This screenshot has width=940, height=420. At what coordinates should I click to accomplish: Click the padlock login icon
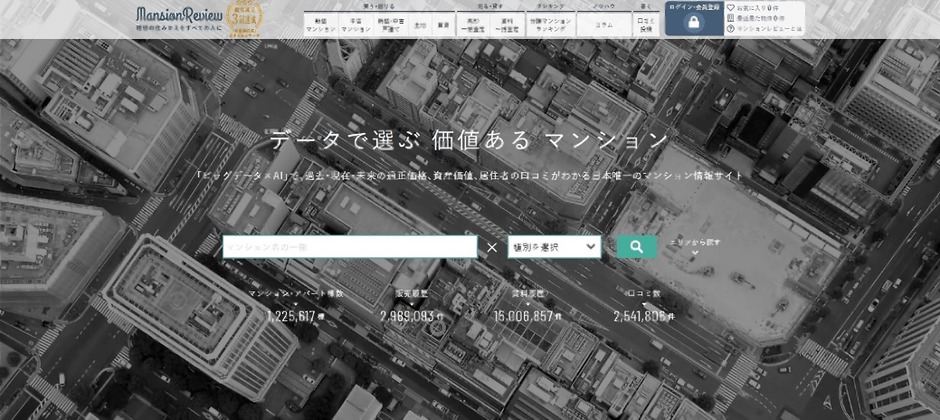[x=694, y=24]
